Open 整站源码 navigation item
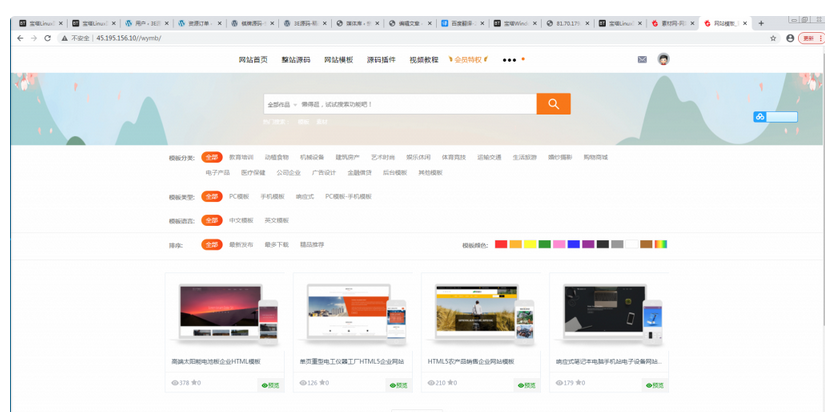The height and width of the screenshot is (412, 825). [296, 60]
